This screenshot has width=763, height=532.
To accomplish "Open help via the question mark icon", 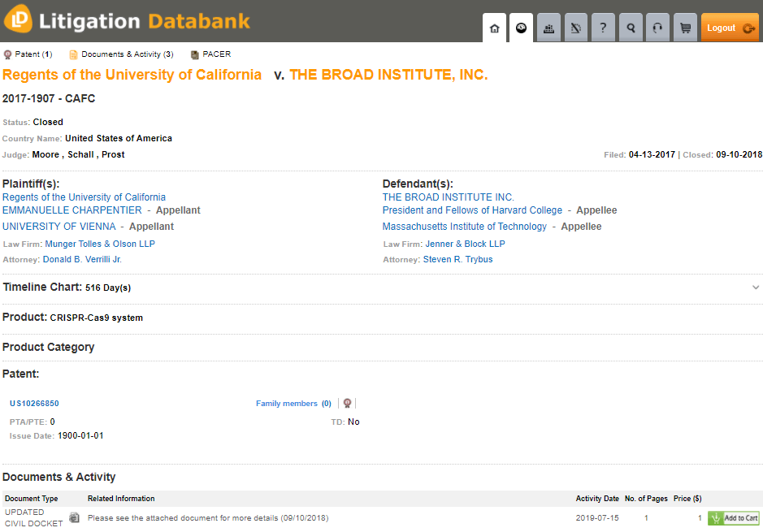I will click(x=603, y=27).
